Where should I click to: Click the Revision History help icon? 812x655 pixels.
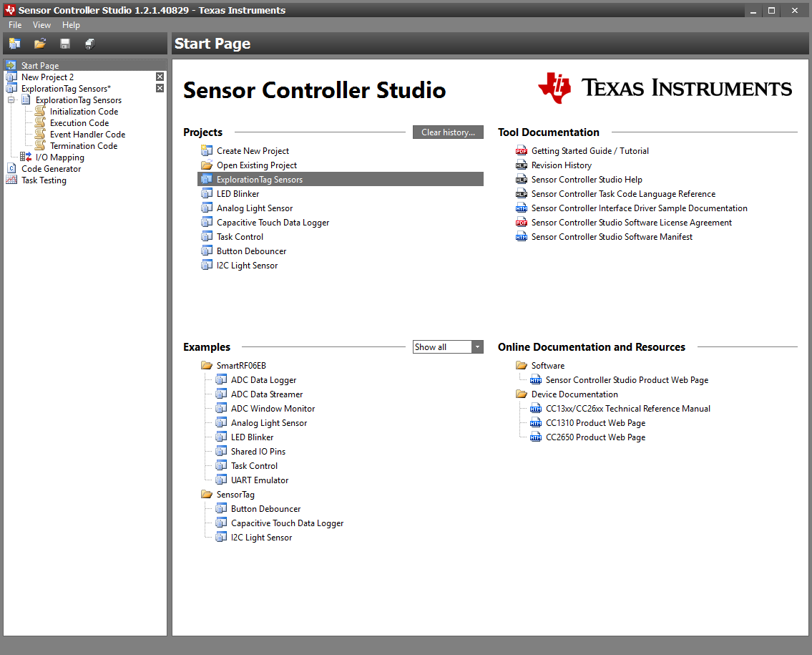(x=522, y=165)
